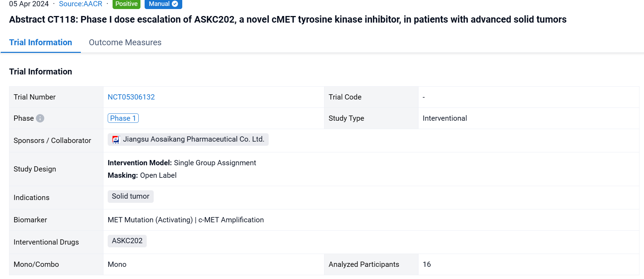Click the Analyzed Participants value 16
The height and width of the screenshot is (279, 644).
coord(427,264)
